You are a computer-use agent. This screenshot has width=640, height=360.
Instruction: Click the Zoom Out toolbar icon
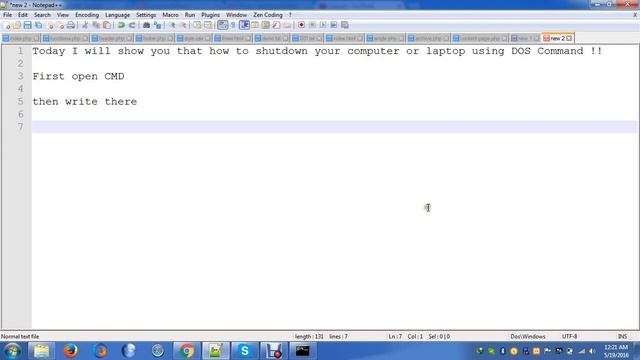[x=183, y=25]
